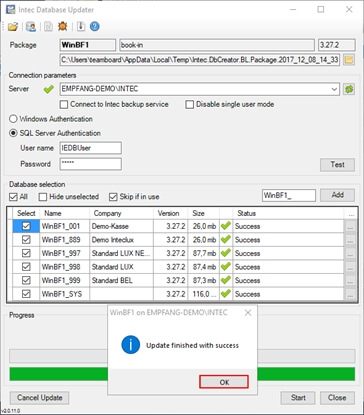
Task: Click the orange bug debug icon
Action: 63,26
